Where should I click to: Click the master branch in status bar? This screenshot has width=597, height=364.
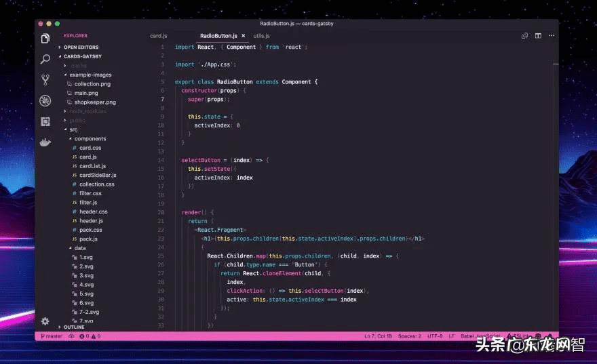point(52,336)
